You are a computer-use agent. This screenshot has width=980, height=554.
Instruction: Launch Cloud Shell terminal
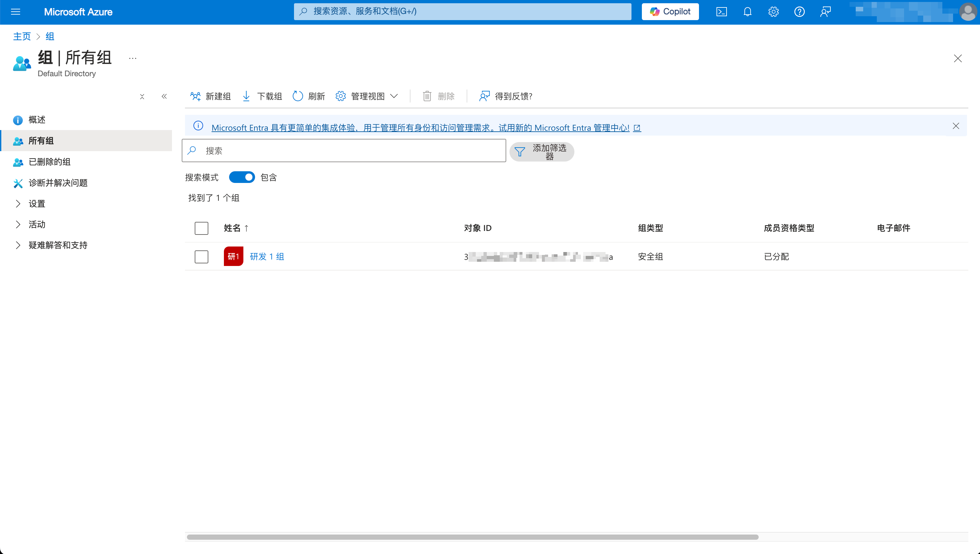tap(721, 12)
